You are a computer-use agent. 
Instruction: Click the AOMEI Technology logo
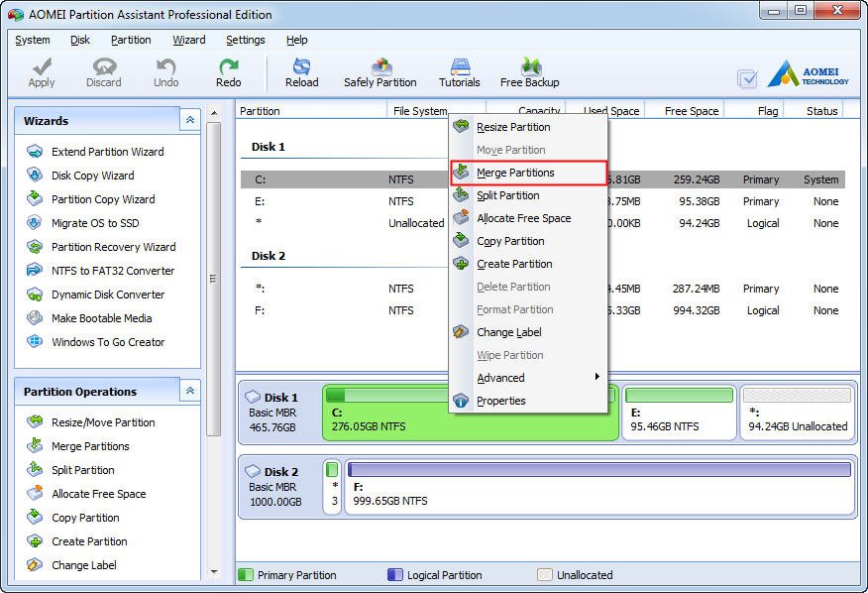tap(808, 73)
